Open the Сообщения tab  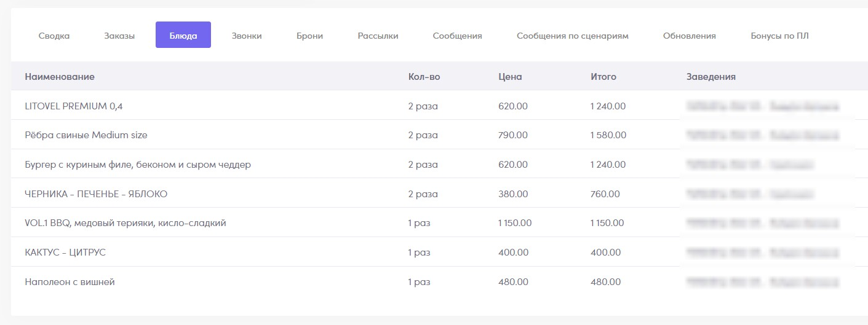pyautogui.click(x=457, y=36)
